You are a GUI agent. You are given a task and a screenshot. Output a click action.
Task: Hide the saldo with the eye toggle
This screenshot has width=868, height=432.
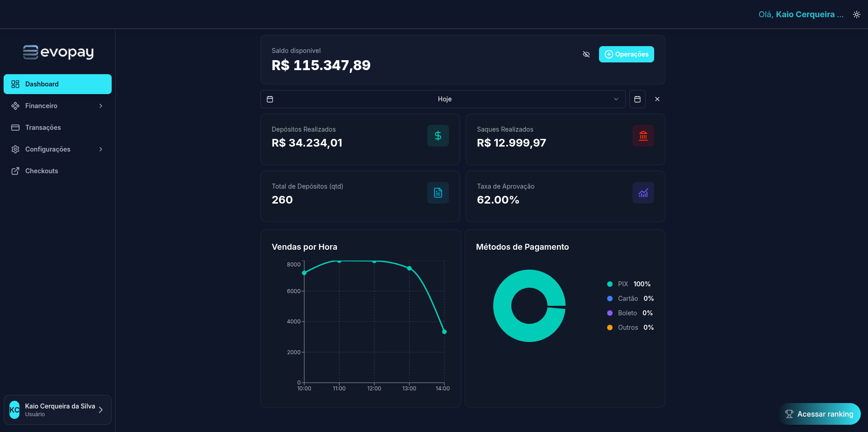point(586,54)
